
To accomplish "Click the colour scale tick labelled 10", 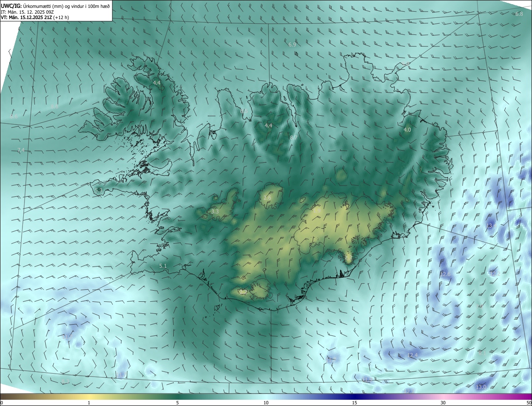I will [266, 403].
